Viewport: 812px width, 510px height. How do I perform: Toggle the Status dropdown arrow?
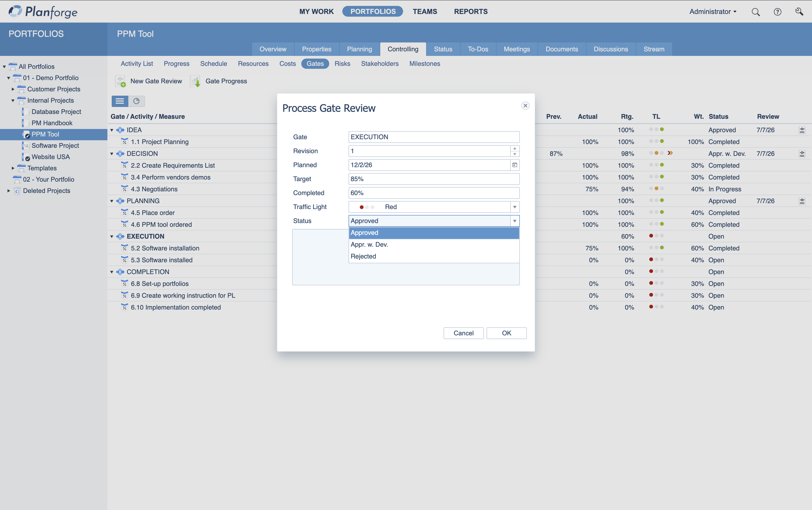pos(515,221)
